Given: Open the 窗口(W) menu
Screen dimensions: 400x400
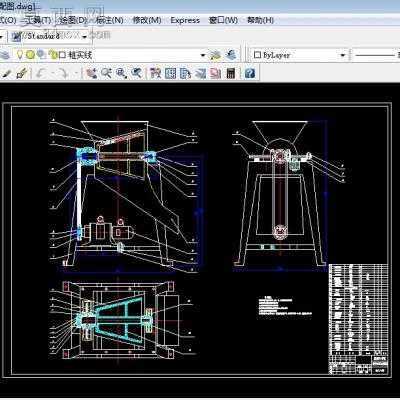Looking at the screenshot, I should 223,21.
